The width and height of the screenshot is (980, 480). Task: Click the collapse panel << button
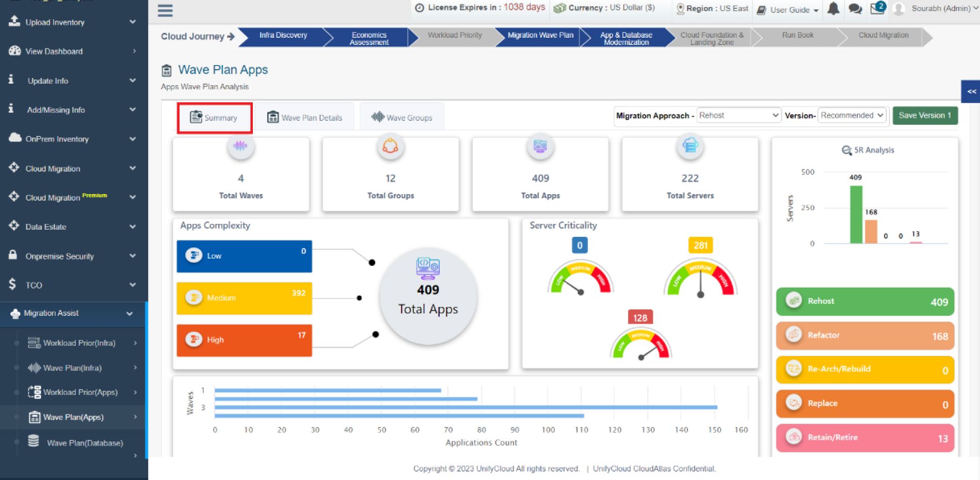pyautogui.click(x=971, y=91)
